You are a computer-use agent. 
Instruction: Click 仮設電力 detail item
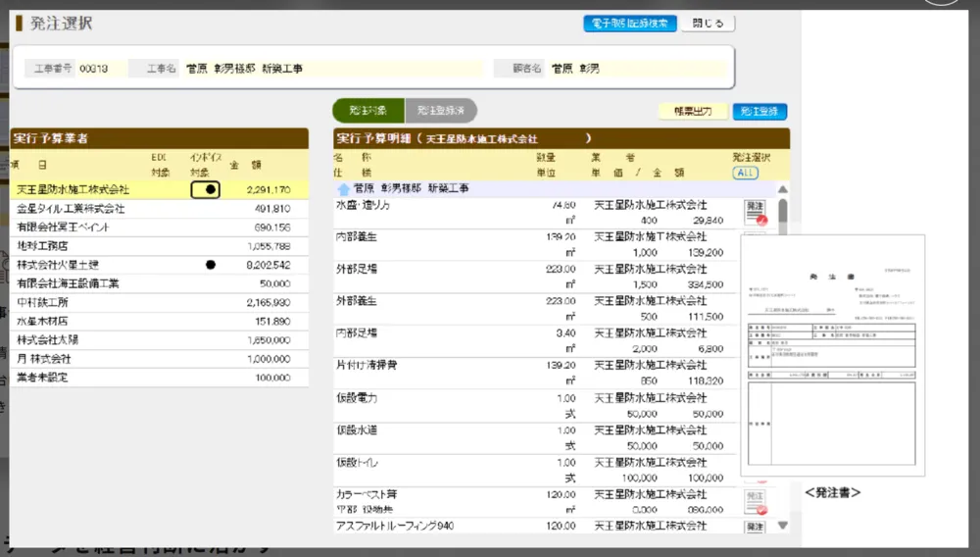(x=357, y=397)
